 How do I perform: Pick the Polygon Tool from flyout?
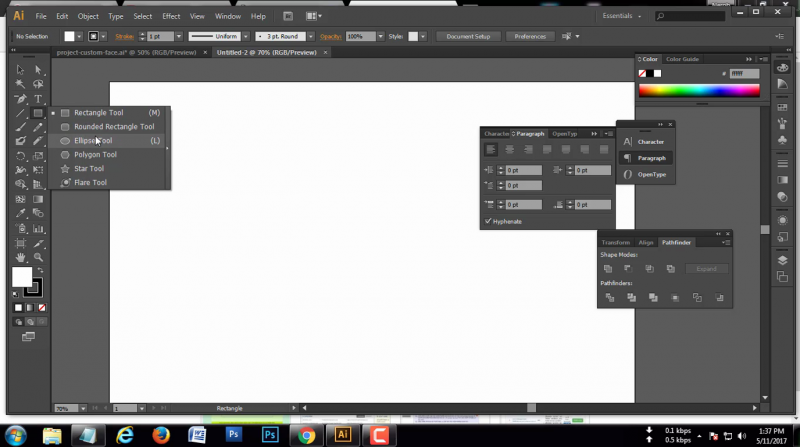pyautogui.click(x=95, y=155)
